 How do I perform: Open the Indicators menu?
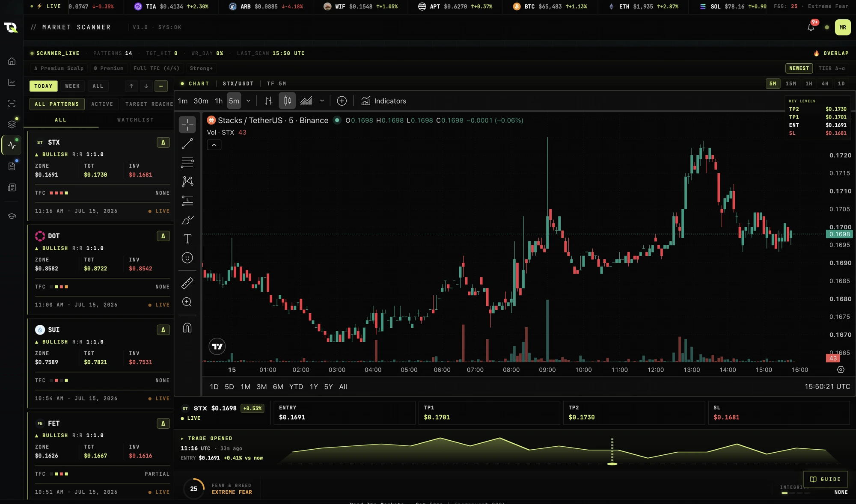383,101
